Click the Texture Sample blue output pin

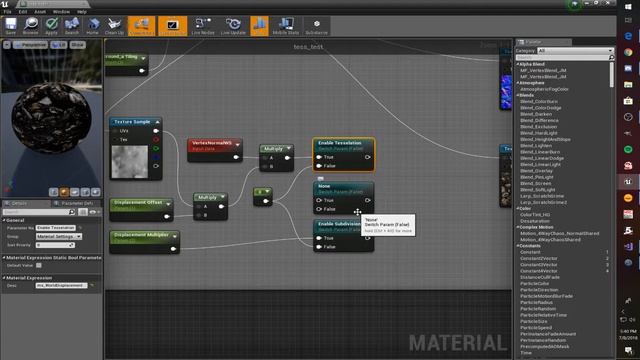(156, 157)
